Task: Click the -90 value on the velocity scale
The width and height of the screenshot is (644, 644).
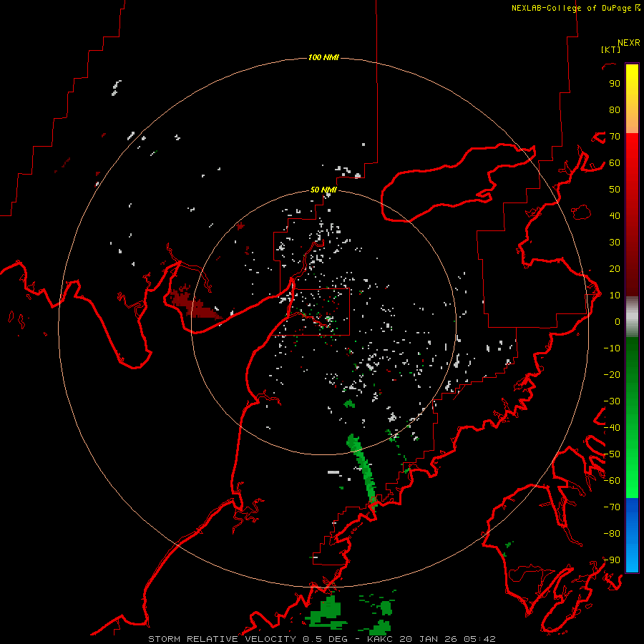Action: pyautogui.click(x=612, y=560)
